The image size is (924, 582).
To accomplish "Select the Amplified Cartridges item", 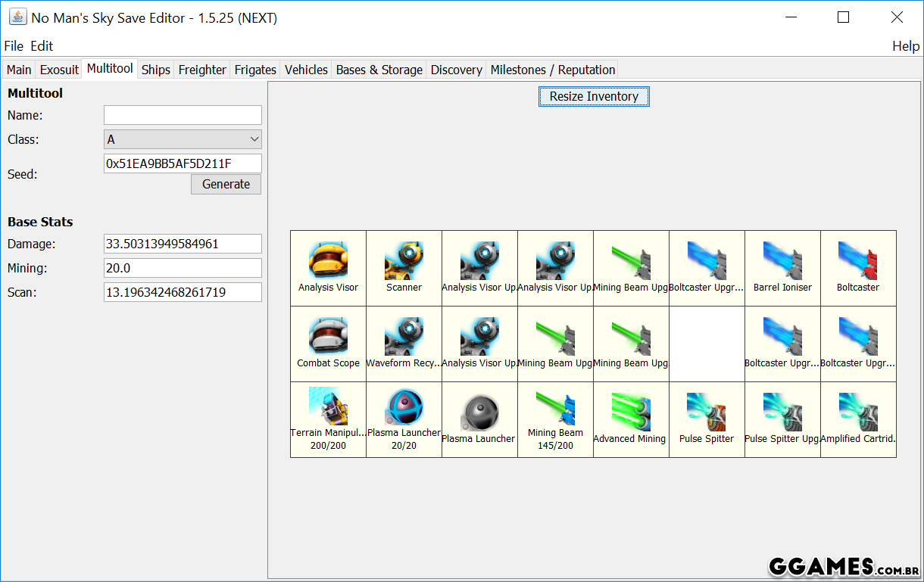I will 858,419.
